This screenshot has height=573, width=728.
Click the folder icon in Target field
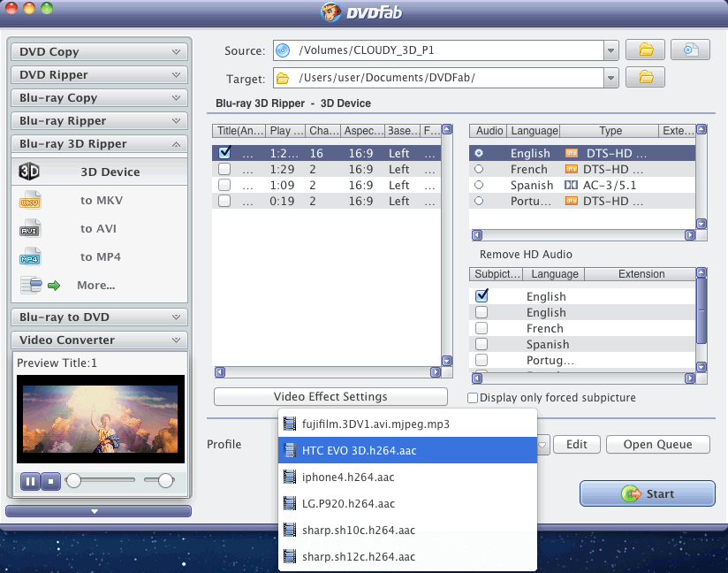pos(283,78)
